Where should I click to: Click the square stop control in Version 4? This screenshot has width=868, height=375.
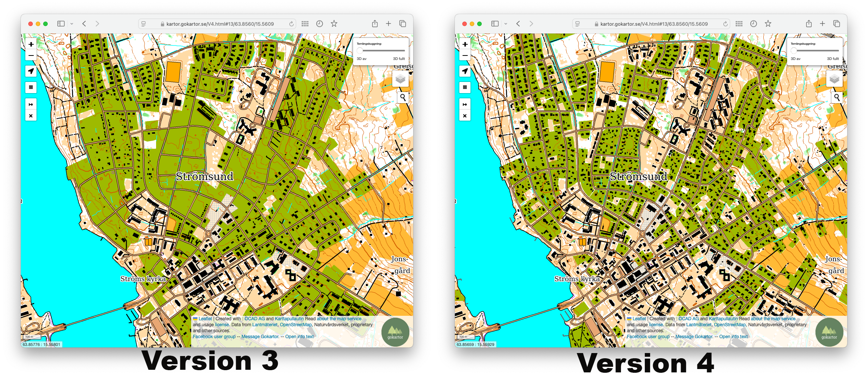(465, 88)
